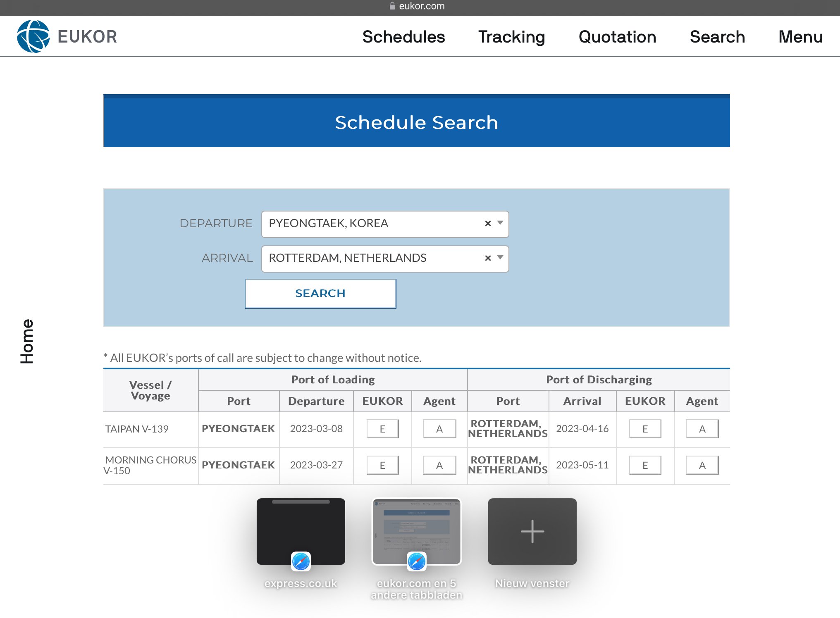Click loading EUKOR E button for TAIPAN V-139
Image resolution: width=840 pixels, height=618 pixels.
[382, 429]
